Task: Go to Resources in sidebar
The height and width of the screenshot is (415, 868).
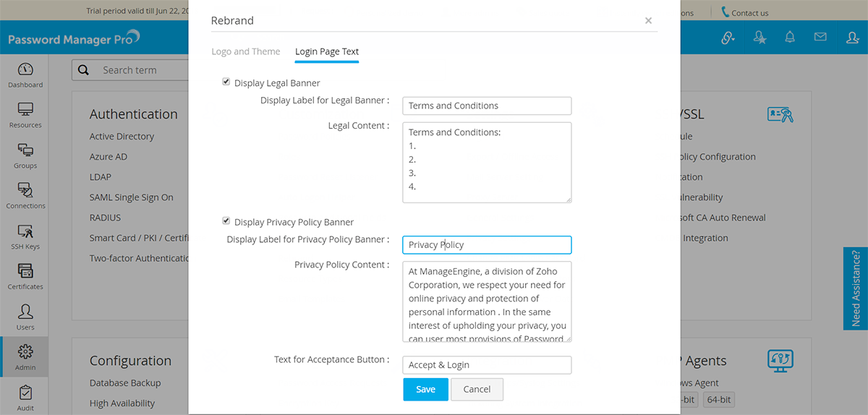Action: [25, 116]
